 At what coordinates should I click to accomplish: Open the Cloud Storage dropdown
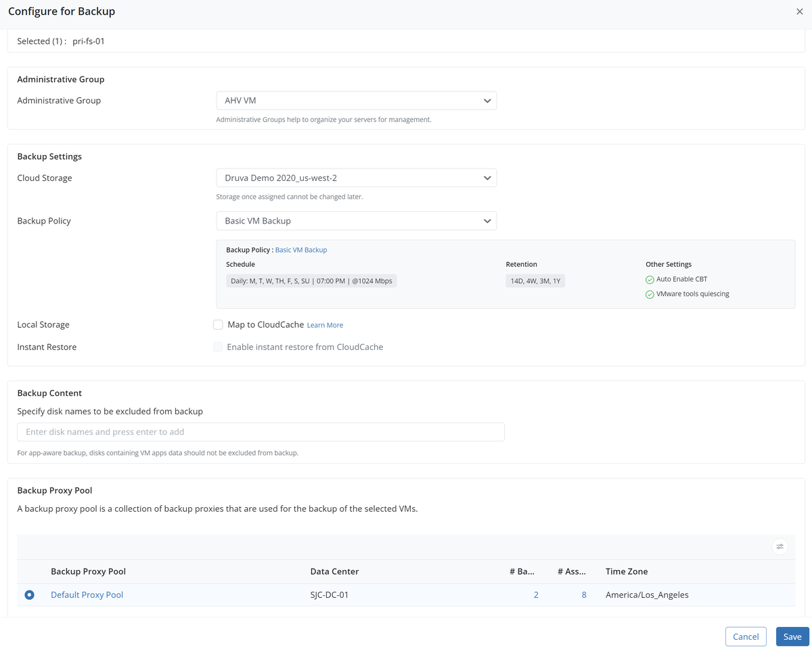[356, 178]
